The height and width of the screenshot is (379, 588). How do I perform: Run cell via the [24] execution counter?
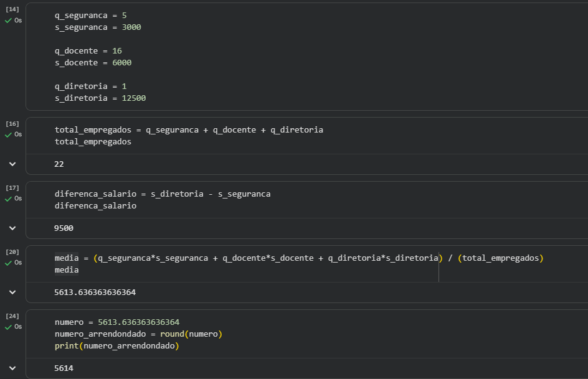point(12,316)
